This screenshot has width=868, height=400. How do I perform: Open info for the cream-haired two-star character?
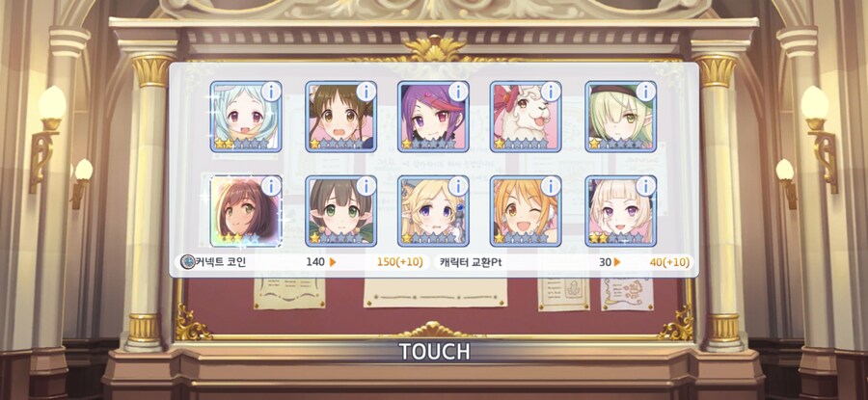point(646,186)
